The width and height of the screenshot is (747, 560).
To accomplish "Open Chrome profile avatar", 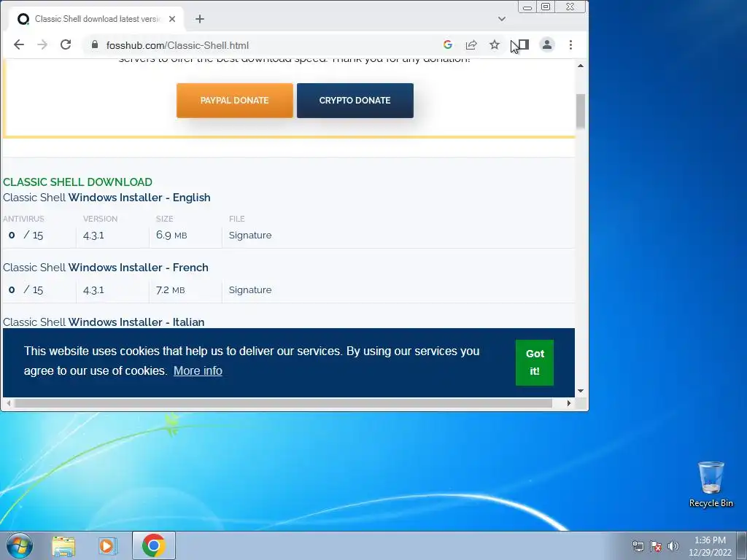I will (547, 44).
